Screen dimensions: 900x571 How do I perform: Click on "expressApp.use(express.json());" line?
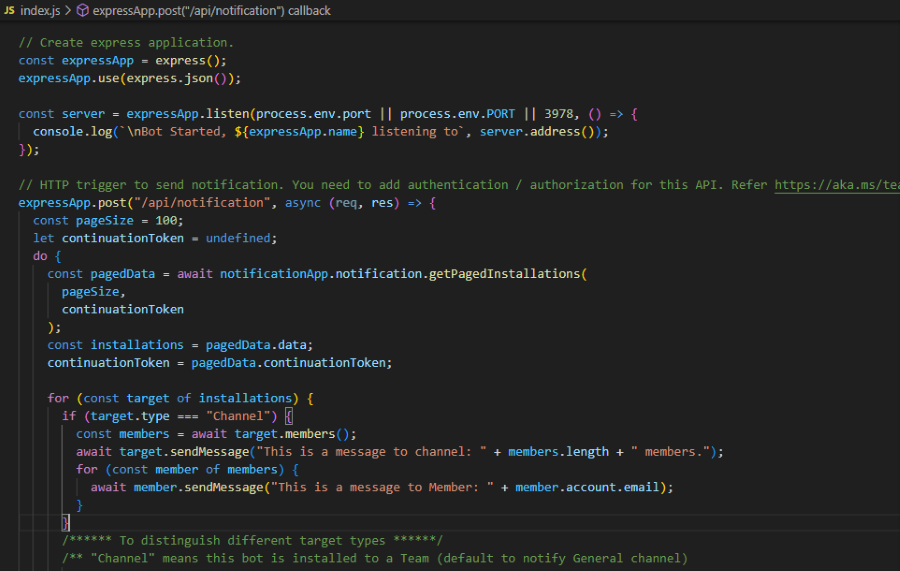(x=130, y=78)
